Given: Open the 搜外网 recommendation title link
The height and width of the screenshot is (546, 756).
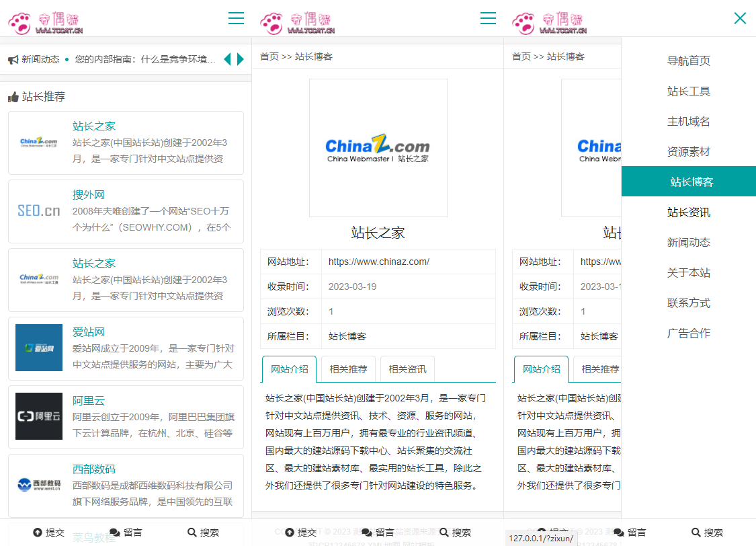Looking at the screenshot, I should 88,195.
